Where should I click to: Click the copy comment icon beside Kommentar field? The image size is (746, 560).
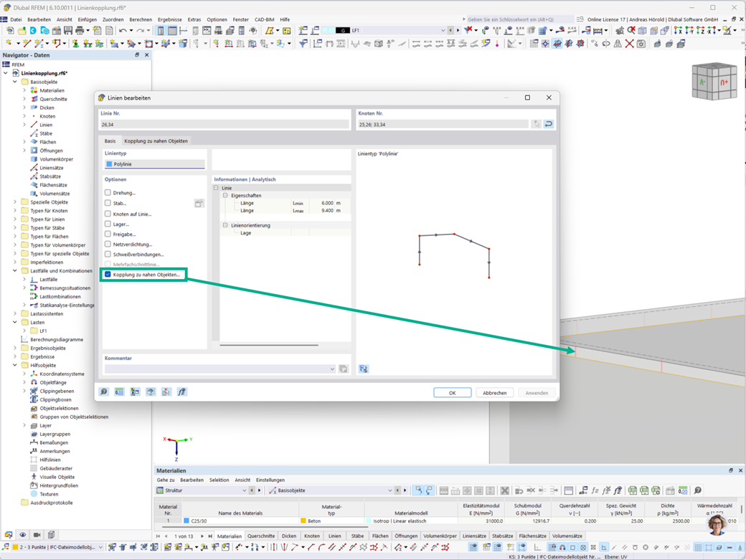tap(344, 369)
